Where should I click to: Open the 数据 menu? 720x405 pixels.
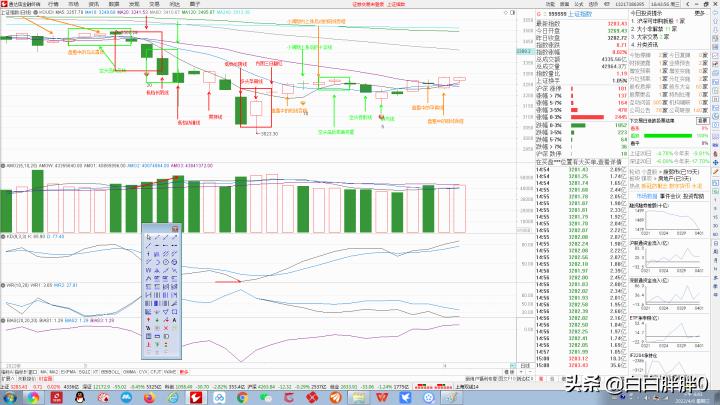[114, 4]
